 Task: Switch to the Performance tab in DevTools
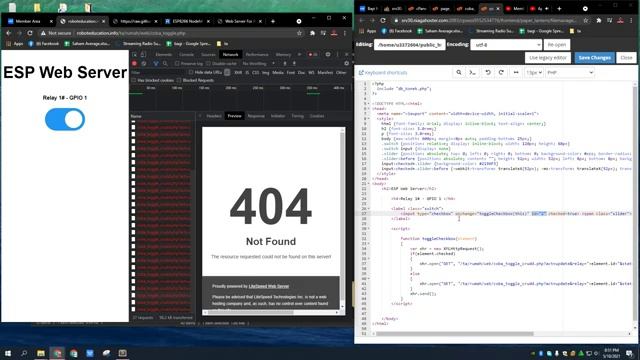(x=257, y=54)
